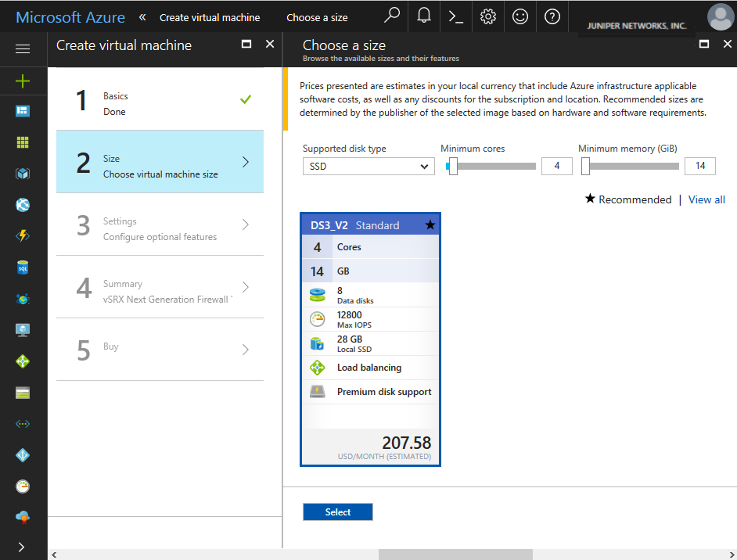Open All resources grid icon in sidebar

pos(23,142)
